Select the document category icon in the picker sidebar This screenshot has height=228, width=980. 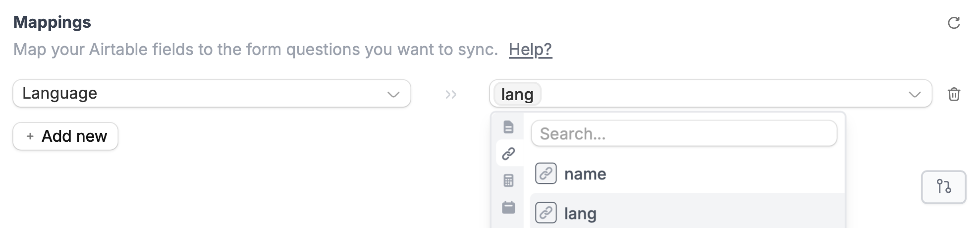[508, 127]
